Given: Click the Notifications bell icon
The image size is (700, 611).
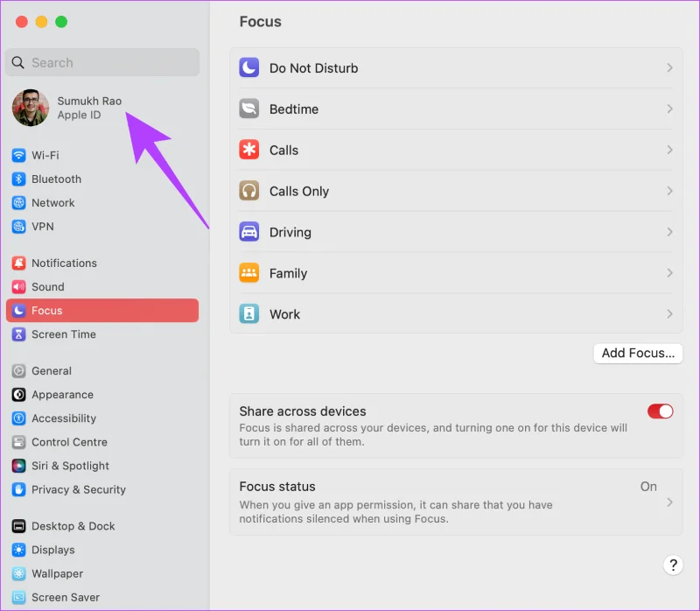Looking at the screenshot, I should click(x=18, y=263).
